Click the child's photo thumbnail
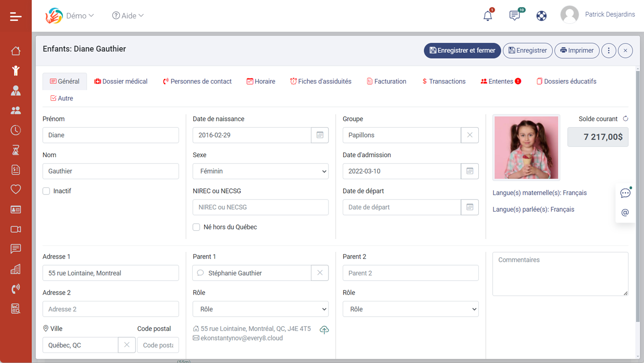This screenshot has width=644, height=363. [x=526, y=147]
